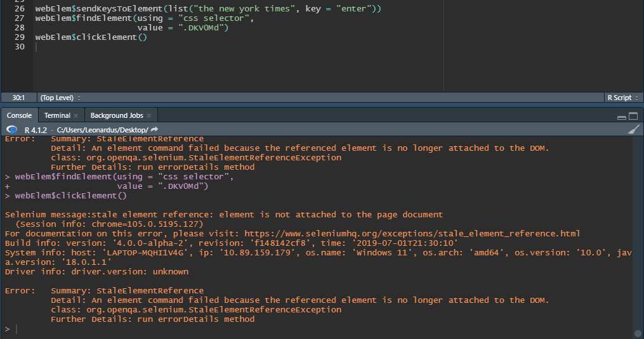Click the 'Build info: version' console line
Viewport: 644px width, 339px height.
(231, 243)
